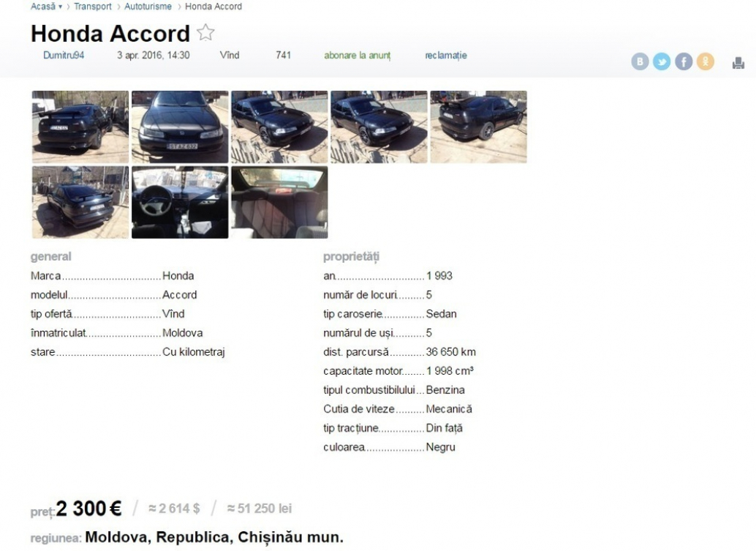The width and height of the screenshot is (756, 551).
Task: Open front view photo with license plate
Action: coord(180,127)
